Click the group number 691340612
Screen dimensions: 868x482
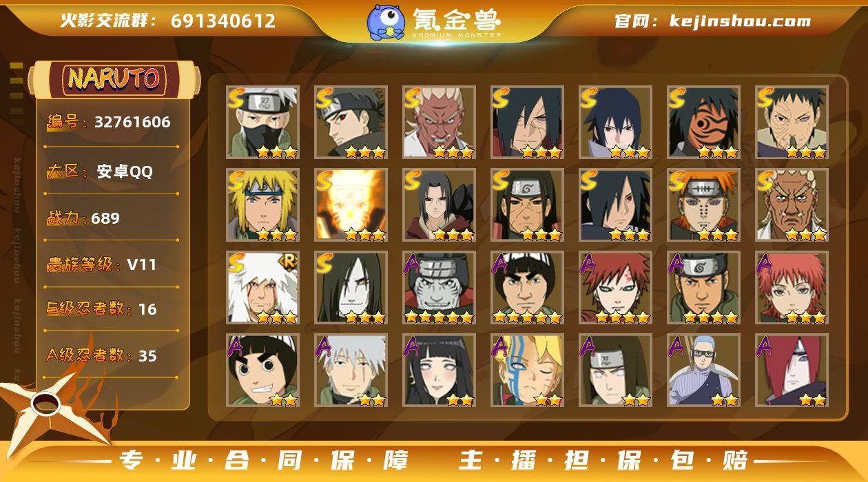[223, 21]
